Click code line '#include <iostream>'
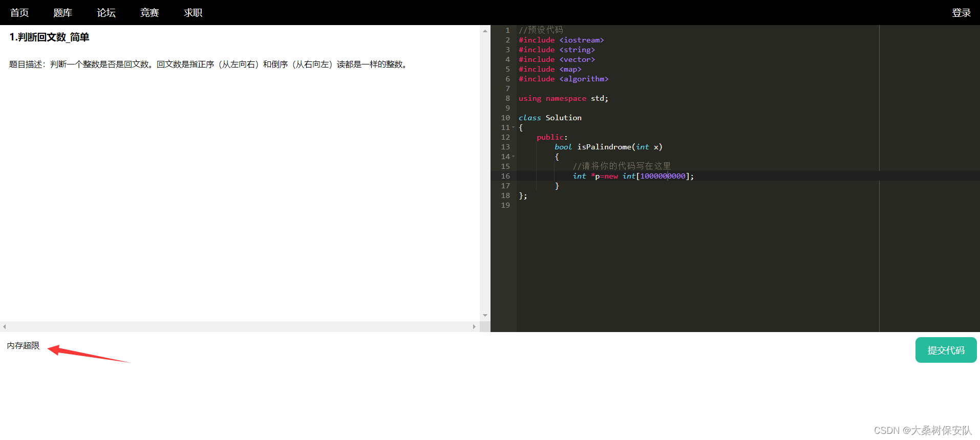Viewport: 980px width, 440px height. (x=561, y=40)
